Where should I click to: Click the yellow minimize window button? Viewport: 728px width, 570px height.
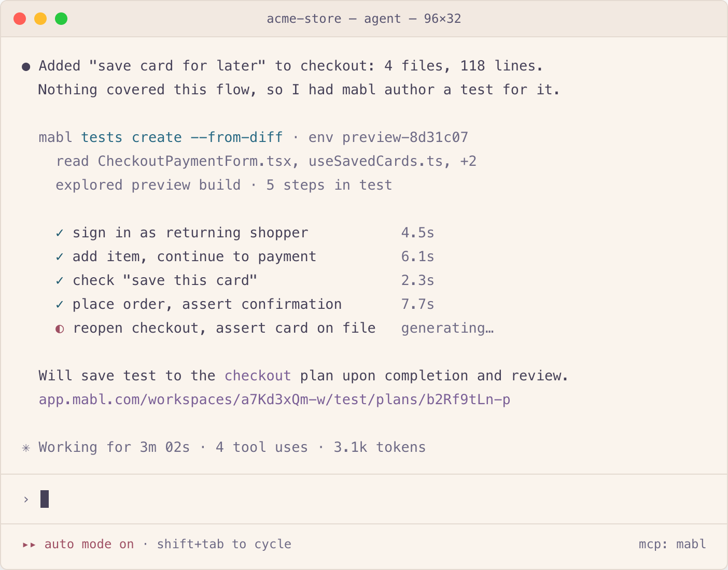pos(40,19)
